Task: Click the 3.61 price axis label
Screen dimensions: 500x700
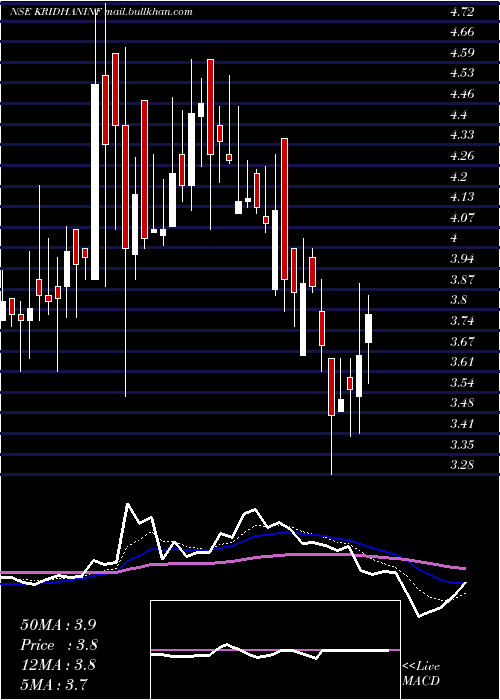Action: 462,362
